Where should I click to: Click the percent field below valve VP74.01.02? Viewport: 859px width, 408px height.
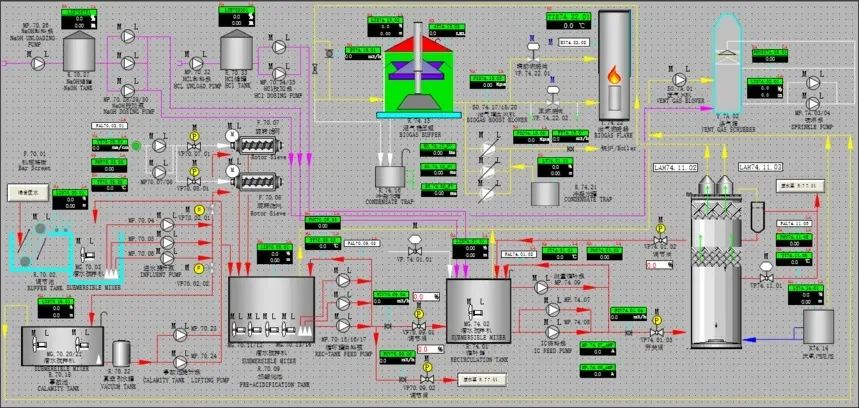(660, 265)
